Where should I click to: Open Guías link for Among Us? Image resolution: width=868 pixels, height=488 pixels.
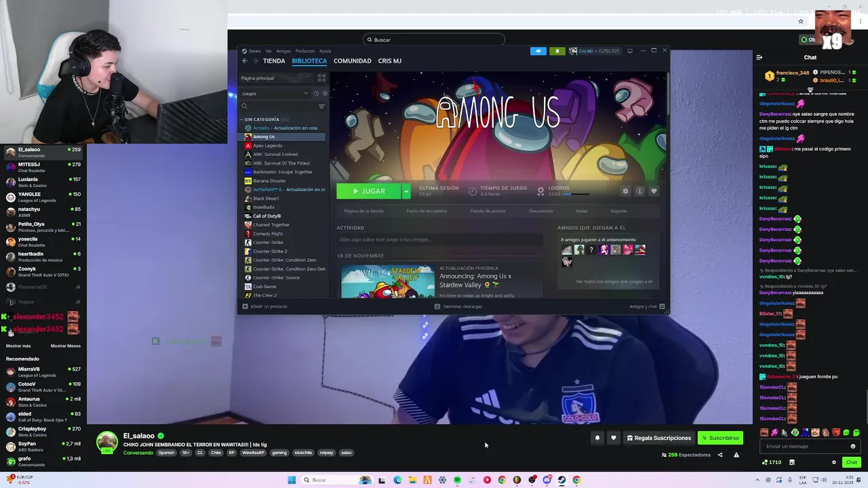pyautogui.click(x=582, y=211)
